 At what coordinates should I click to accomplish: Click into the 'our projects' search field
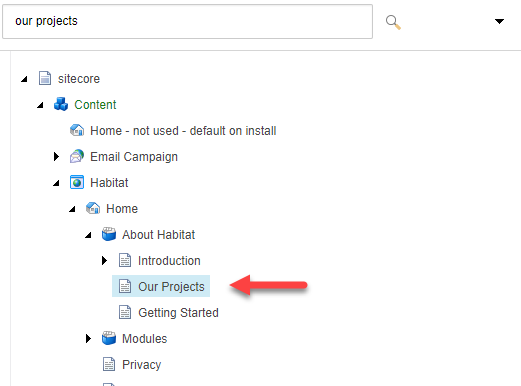click(x=187, y=22)
